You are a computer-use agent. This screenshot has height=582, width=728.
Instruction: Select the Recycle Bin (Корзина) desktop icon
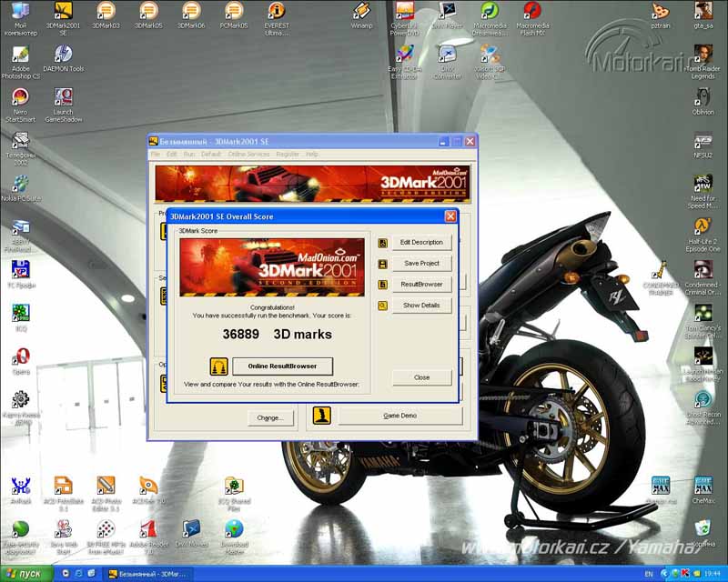click(703, 534)
